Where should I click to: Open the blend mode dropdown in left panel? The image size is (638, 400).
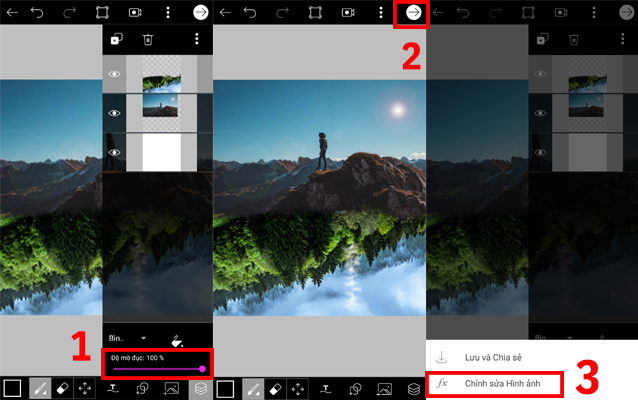(128, 339)
